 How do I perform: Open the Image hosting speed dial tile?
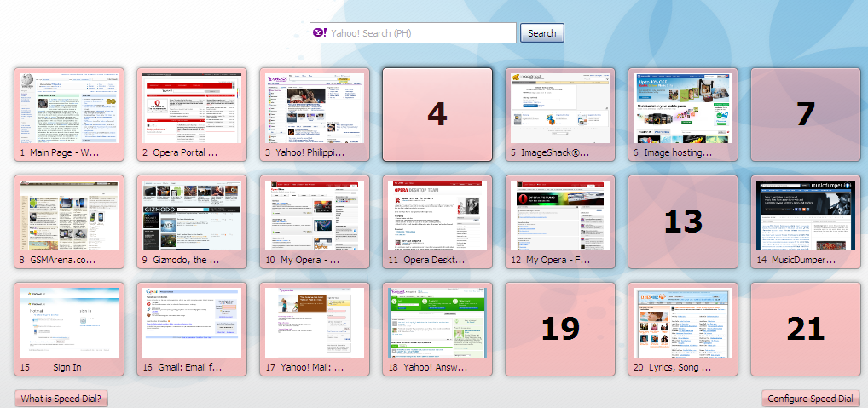[683, 109]
